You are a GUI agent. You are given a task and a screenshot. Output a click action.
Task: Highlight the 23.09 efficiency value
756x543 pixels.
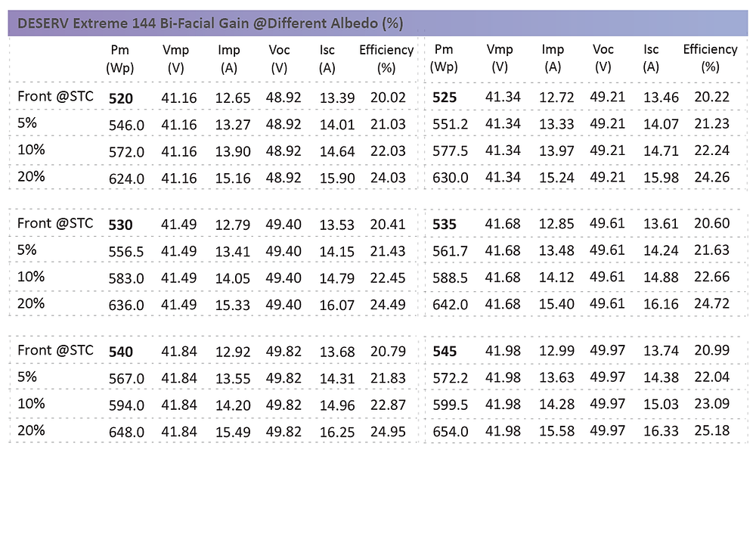[712, 404]
